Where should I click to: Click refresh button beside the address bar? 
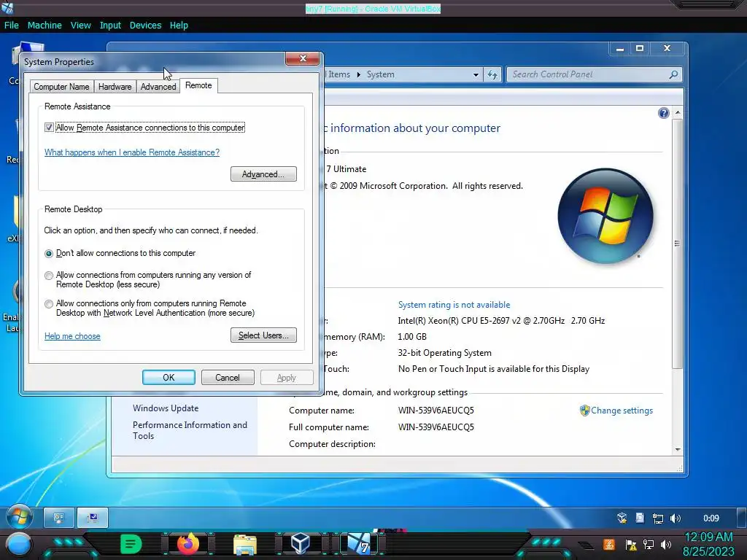tap(492, 74)
